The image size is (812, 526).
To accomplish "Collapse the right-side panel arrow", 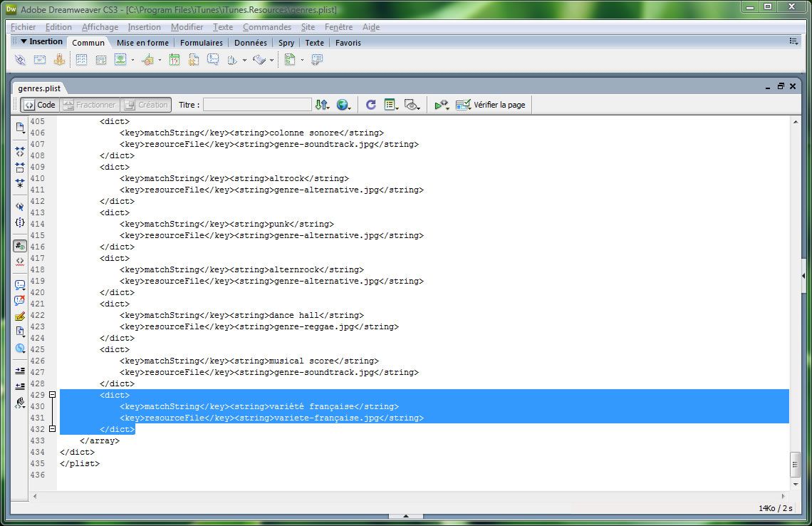I will coord(803,277).
